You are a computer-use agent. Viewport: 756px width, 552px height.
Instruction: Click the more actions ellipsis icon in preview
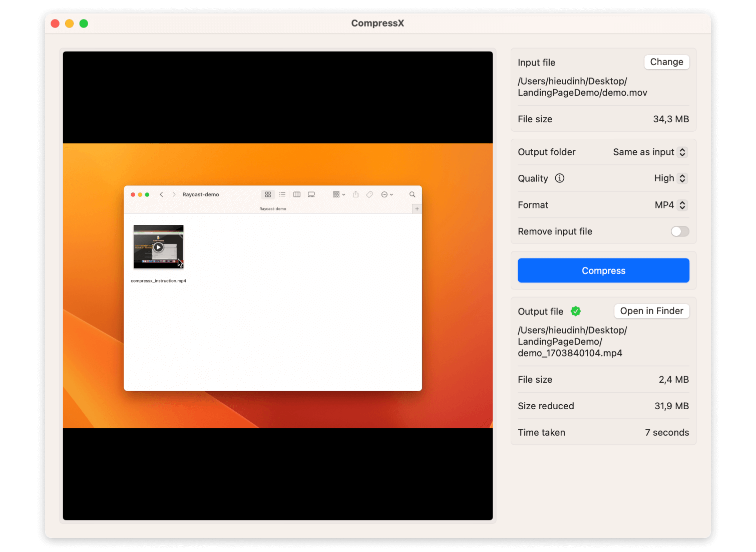click(387, 194)
